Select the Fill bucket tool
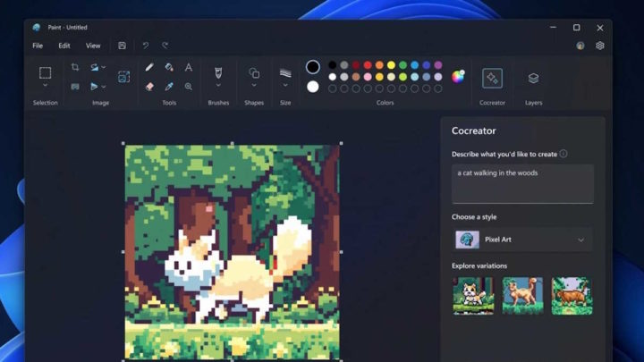 point(169,67)
